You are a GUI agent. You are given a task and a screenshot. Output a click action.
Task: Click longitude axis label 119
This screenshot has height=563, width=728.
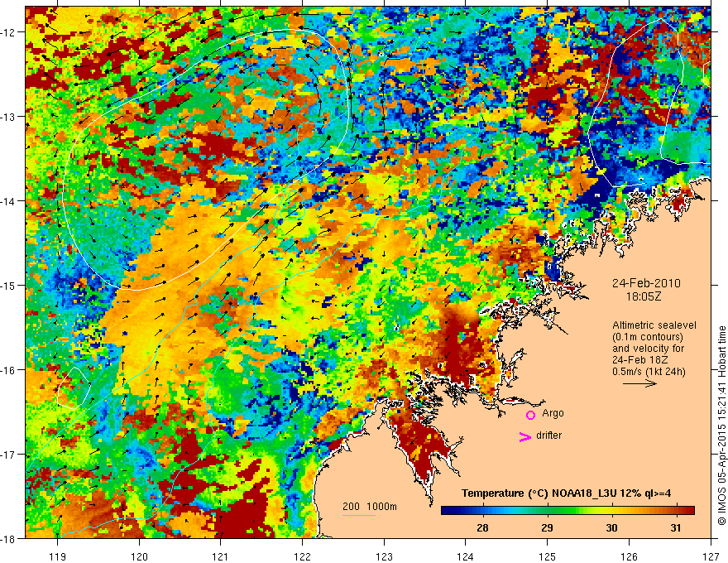[57, 556]
